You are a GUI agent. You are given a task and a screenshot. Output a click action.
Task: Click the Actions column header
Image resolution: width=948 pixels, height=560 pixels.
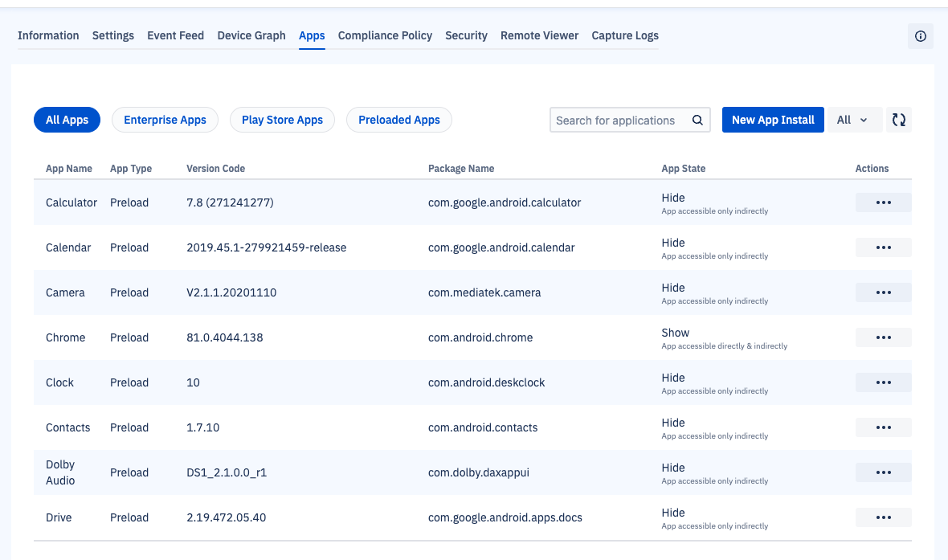tap(872, 169)
